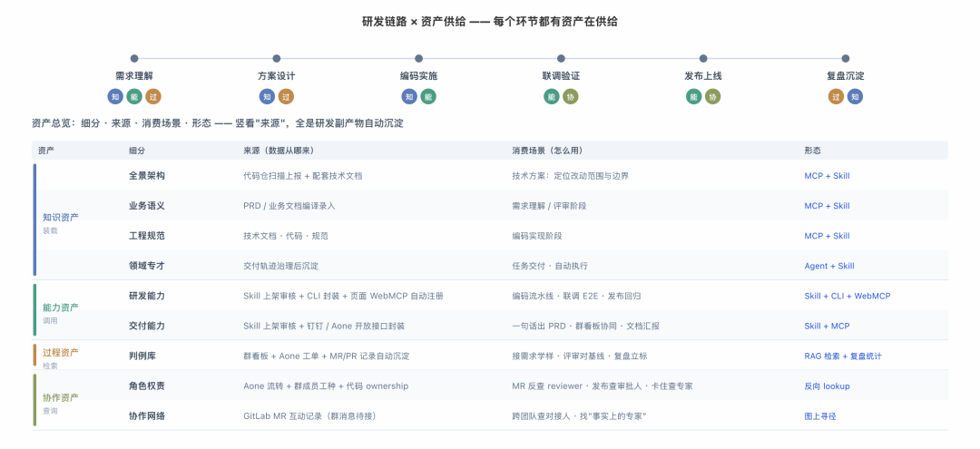The height and width of the screenshot is (449, 980).
Task: Click the 角色权责 row name
Action: 147,386
